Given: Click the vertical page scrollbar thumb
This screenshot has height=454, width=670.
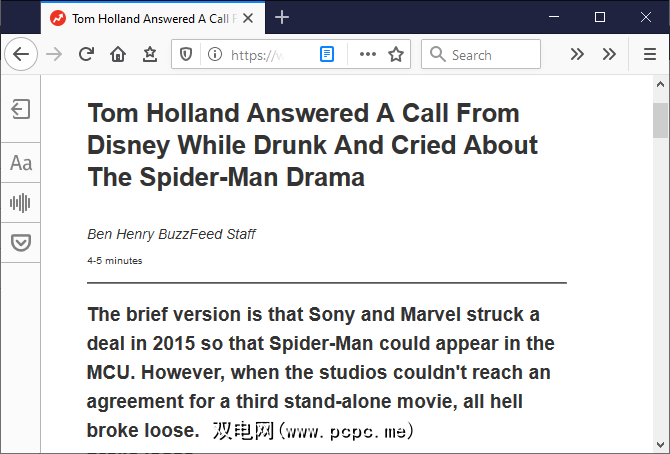Looking at the screenshot, I should [660, 120].
